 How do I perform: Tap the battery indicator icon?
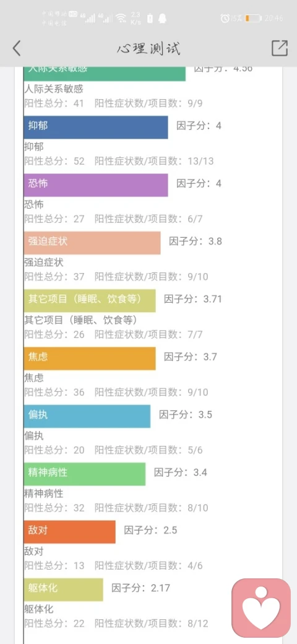pos(253,18)
